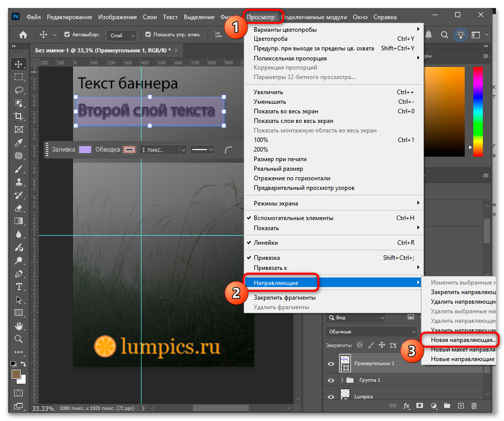The image size is (504, 421).
Task: Select the Eraser tool
Action: 19,208
